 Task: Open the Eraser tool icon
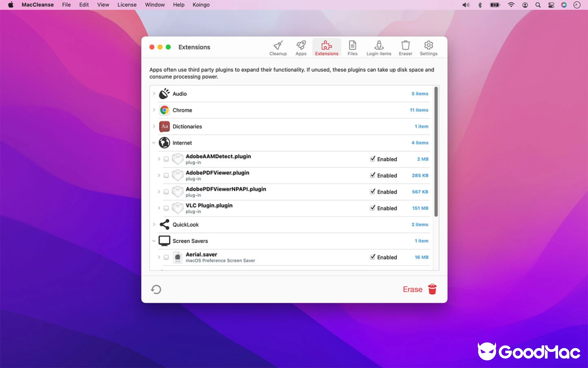(405, 46)
